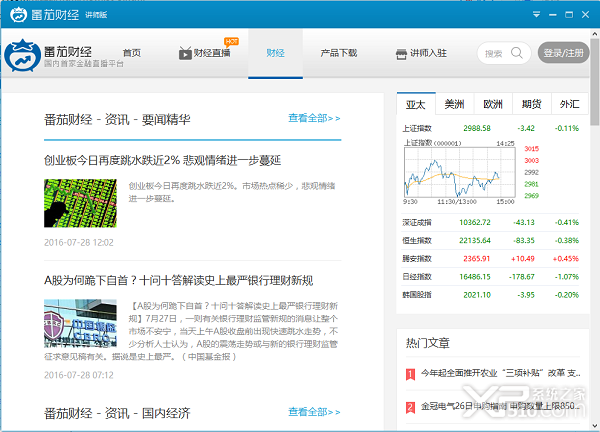Click the 创业板 article summary text
The height and width of the screenshot is (432, 600).
(x=232, y=192)
